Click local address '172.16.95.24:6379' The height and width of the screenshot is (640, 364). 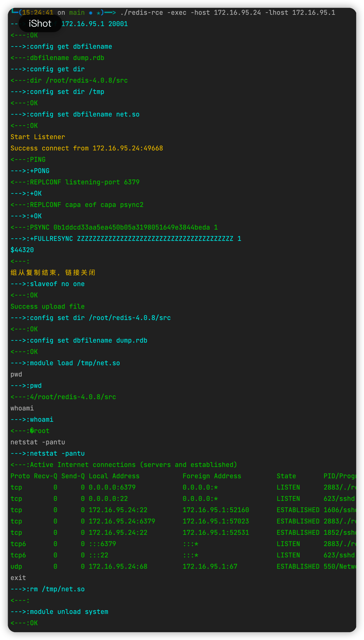122,521
